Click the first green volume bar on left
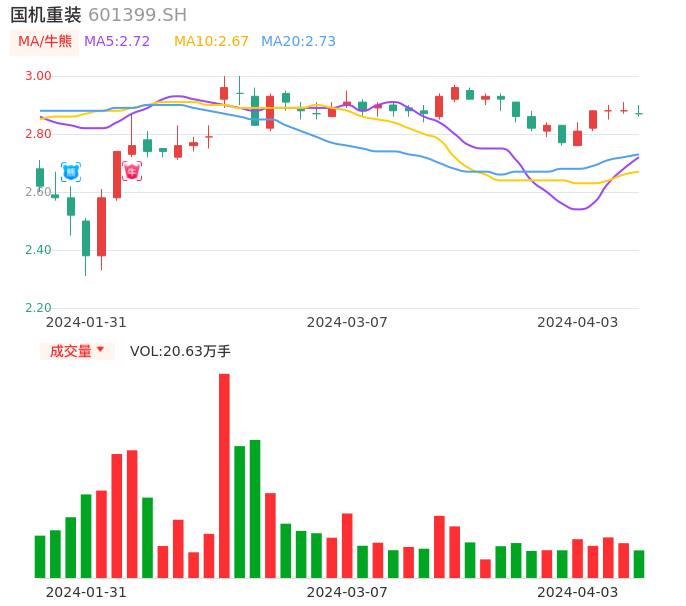Viewport: 686px width, 606px height. (40, 557)
